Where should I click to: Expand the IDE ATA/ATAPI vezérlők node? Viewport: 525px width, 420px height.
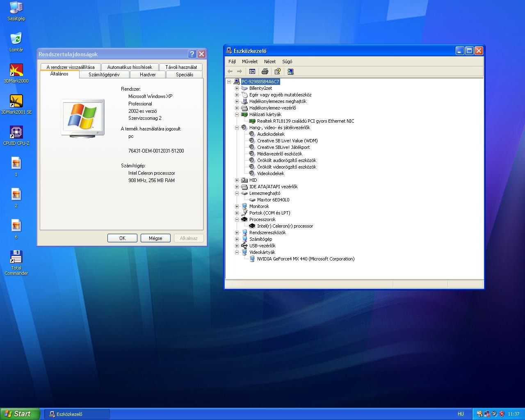(237, 187)
